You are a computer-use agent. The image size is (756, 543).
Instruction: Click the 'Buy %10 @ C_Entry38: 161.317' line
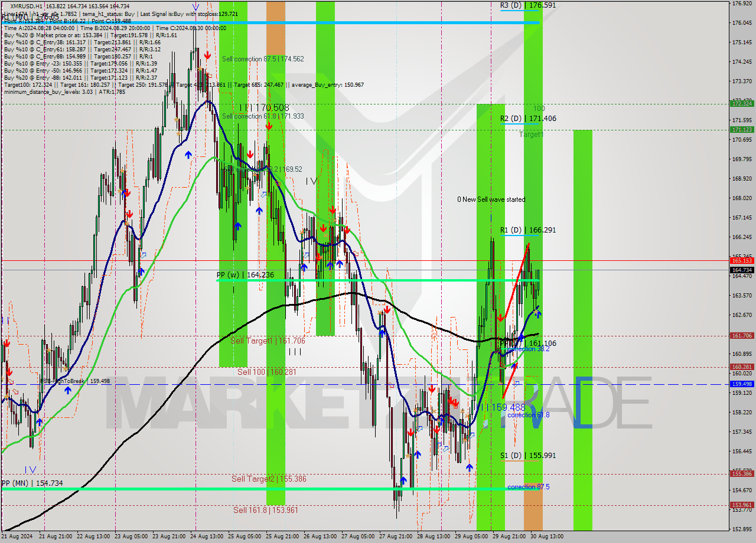click(82, 42)
